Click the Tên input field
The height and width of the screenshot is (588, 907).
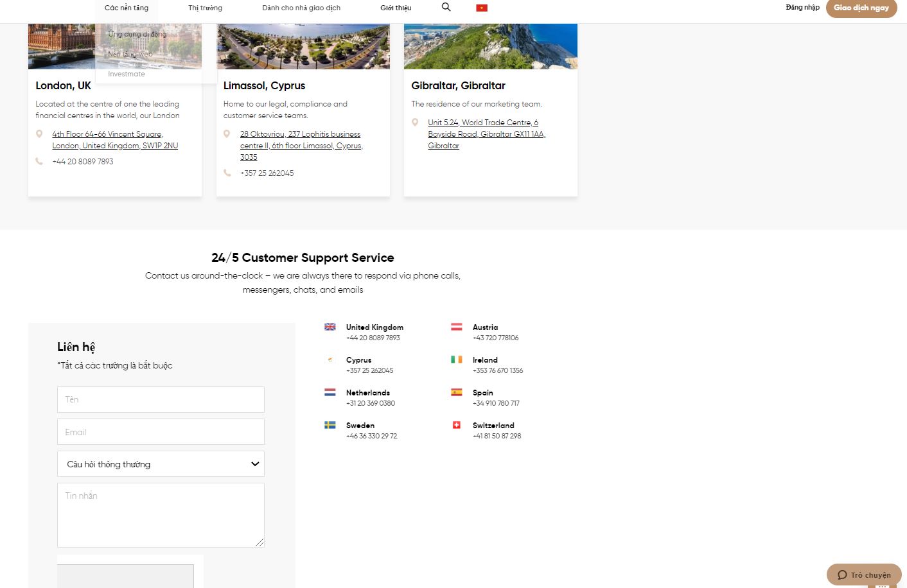tap(161, 399)
